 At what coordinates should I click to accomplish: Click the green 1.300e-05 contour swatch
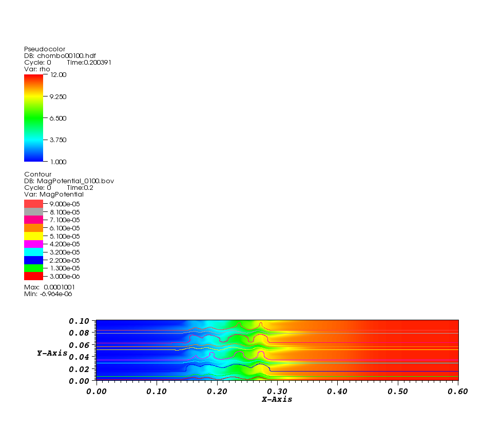(33, 268)
